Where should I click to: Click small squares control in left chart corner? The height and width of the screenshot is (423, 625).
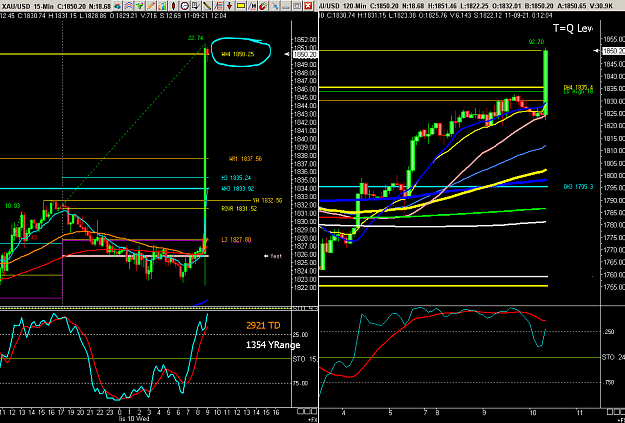point(306,411)
